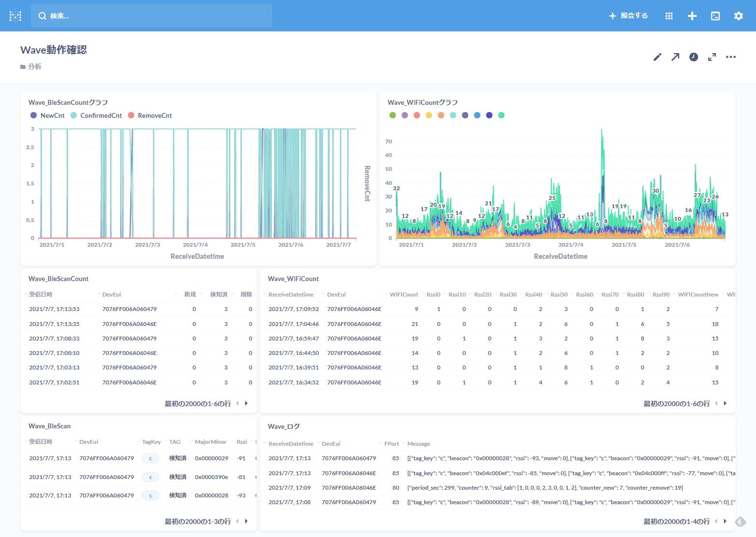This screenshot has height=537, width=756.
Task: Sort Wave_ログ by the FPort column header
Action: [x=392, y=444]
